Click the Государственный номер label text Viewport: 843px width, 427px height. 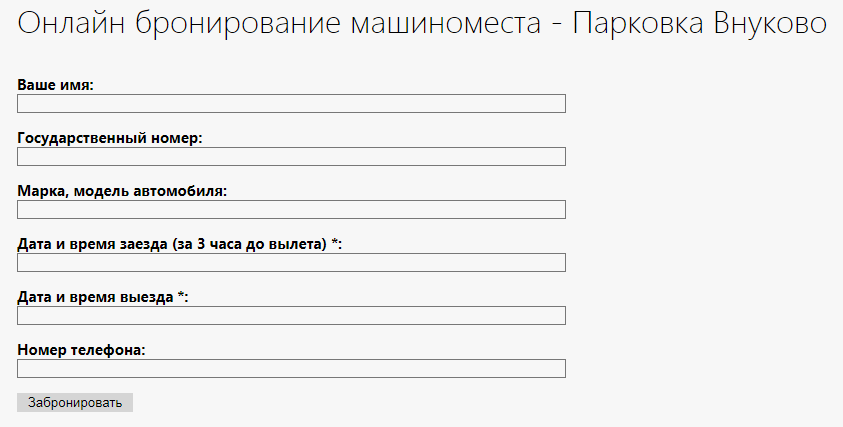point(110,138)
